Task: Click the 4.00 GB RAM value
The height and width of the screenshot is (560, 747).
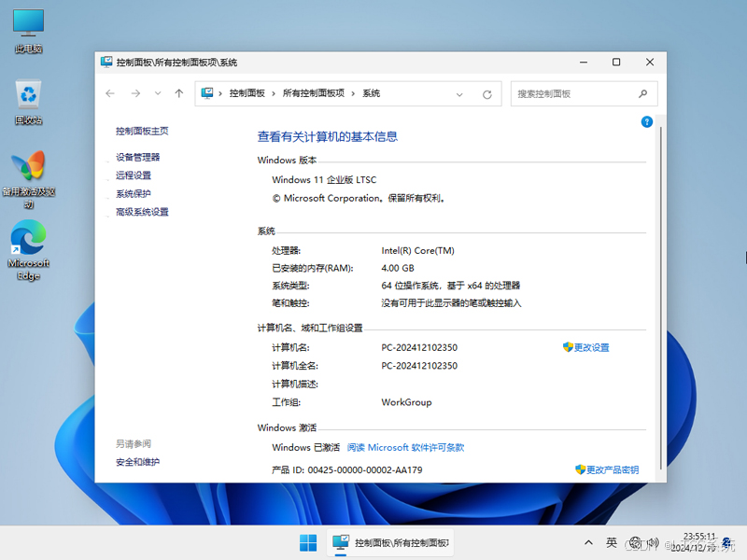Action: click(398, 268)
